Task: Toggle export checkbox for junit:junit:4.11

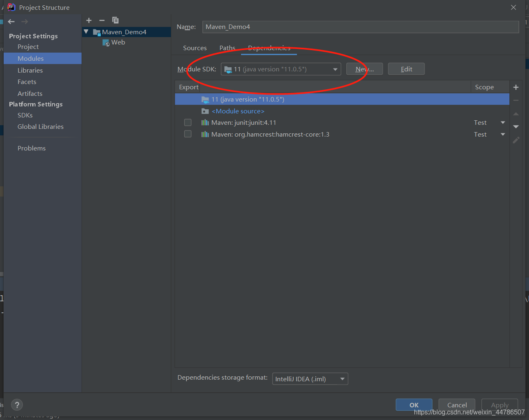Action: pos(188,122)
